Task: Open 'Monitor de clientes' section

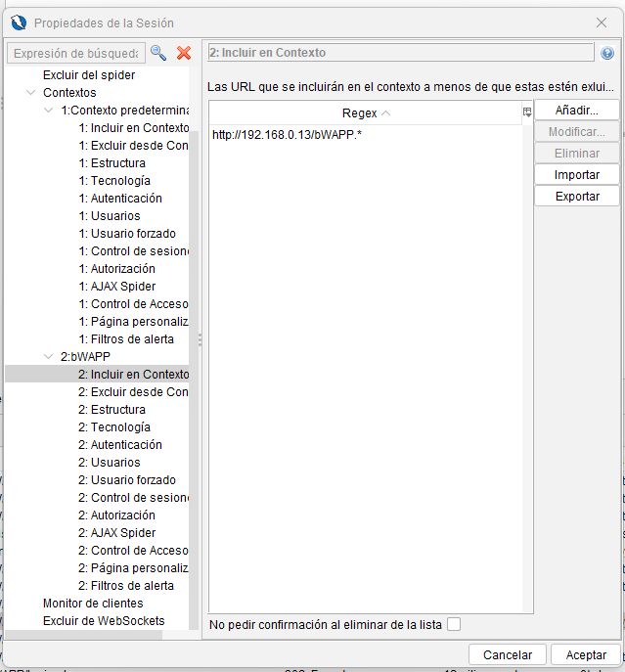Action: pyautogui.click(x=93, y=604)
